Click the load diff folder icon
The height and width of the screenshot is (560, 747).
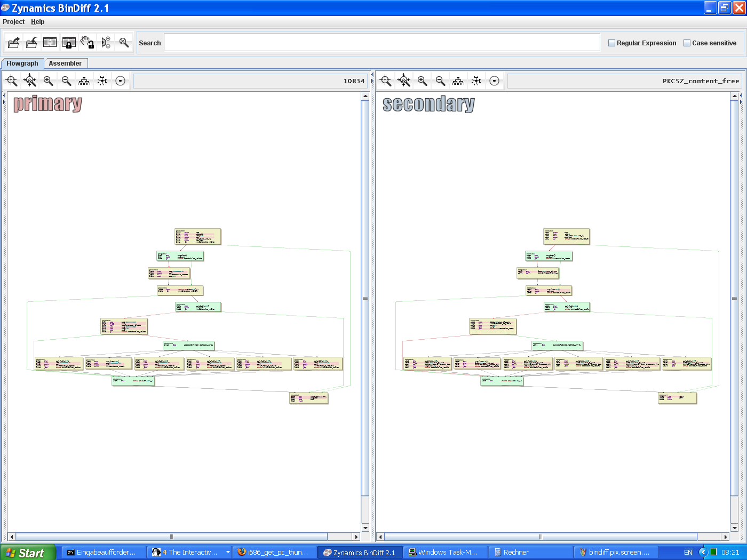tap(32, 43)
